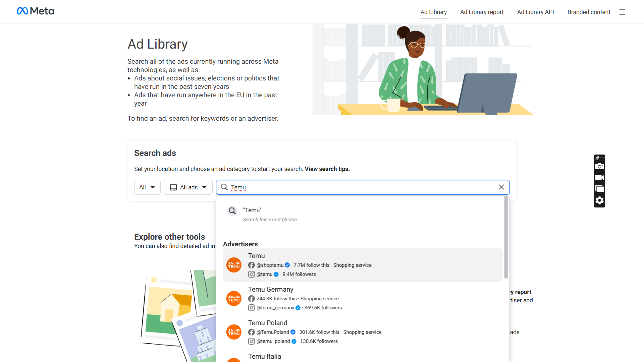Click the Facebook icon next to @TemuPoland
Screen dimensions: 644x362
click(x=251, y=332)
